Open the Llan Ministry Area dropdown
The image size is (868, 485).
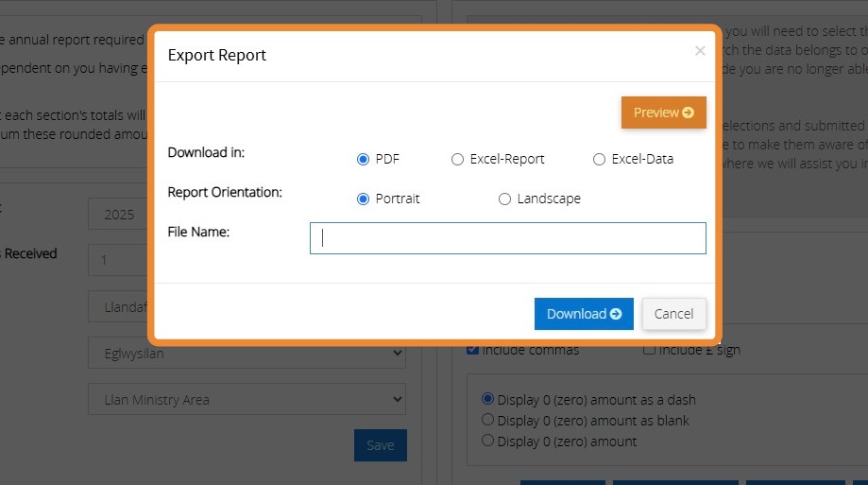247,400
